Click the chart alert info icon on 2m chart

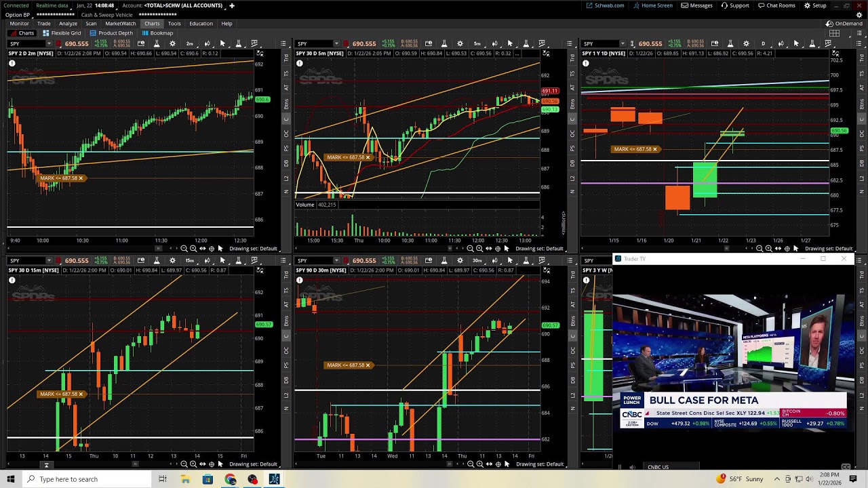pos(12,63)
